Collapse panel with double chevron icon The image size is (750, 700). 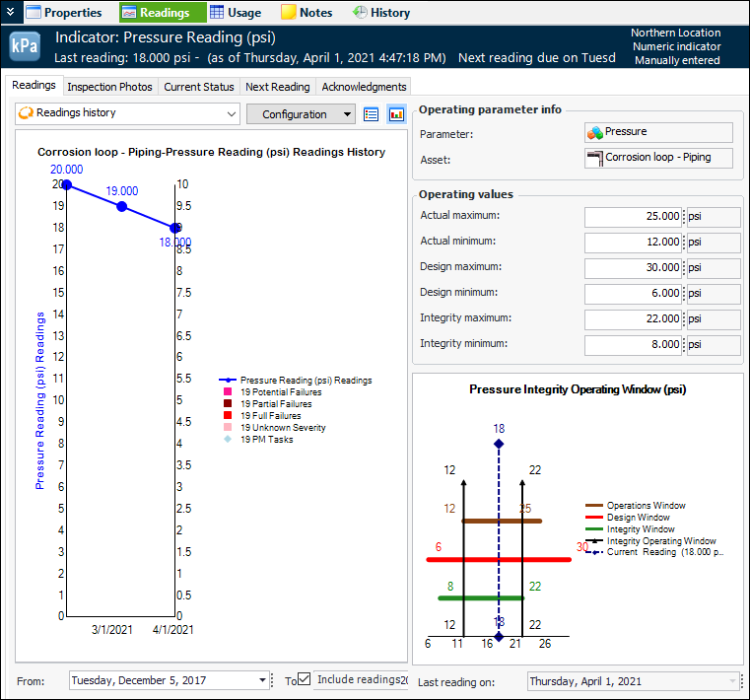pyautogui.click(x=10, y=12)
